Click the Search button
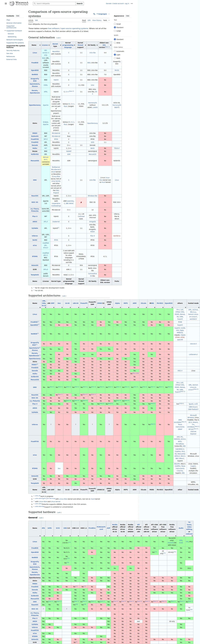The height and width of the screenshot is (644, 200). (80, 4)
